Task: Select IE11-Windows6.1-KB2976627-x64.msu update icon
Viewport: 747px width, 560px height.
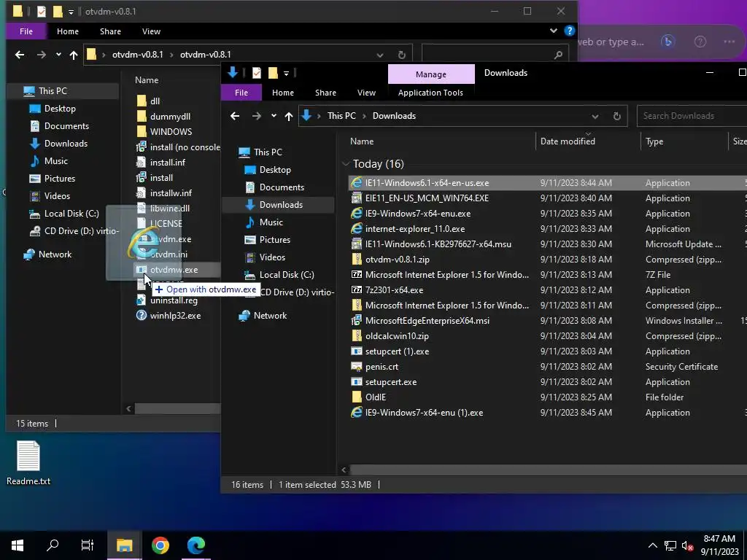Action: [x=356, y=244]
